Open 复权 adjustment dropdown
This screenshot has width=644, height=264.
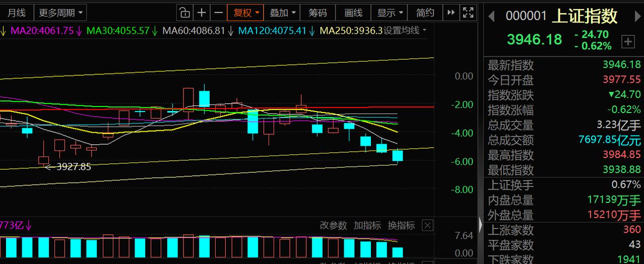pyautogui.click(x=246, y=13)
